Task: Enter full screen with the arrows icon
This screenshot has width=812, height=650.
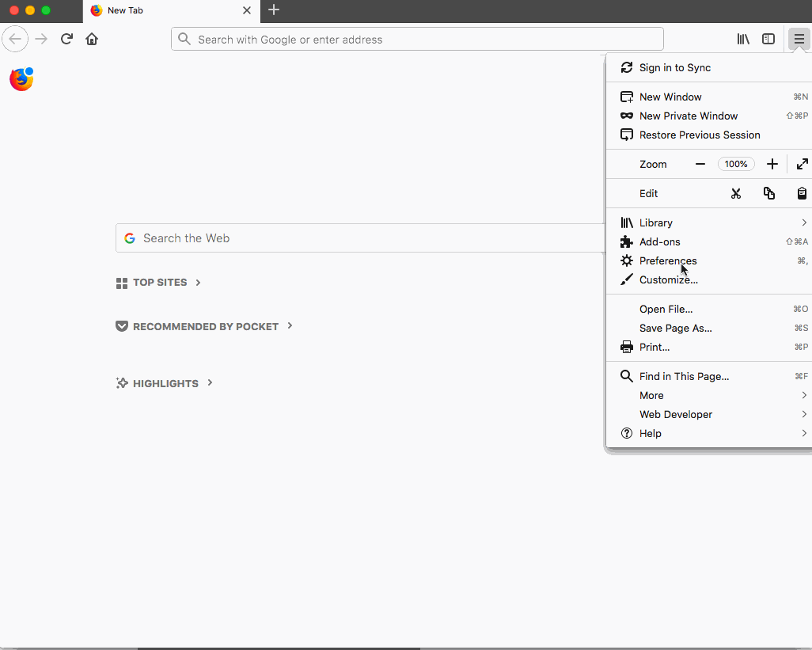Action: pyautogui.click(x=802, y=164)
